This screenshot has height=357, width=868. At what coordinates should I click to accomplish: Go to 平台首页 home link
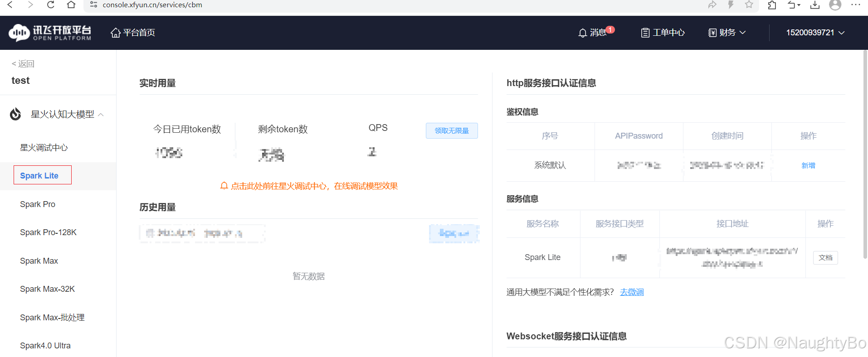133,33
